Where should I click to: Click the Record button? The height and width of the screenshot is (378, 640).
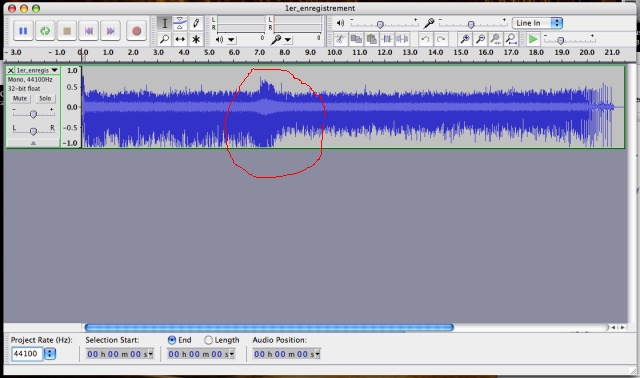pyautogui.click(x=136, y=31)
